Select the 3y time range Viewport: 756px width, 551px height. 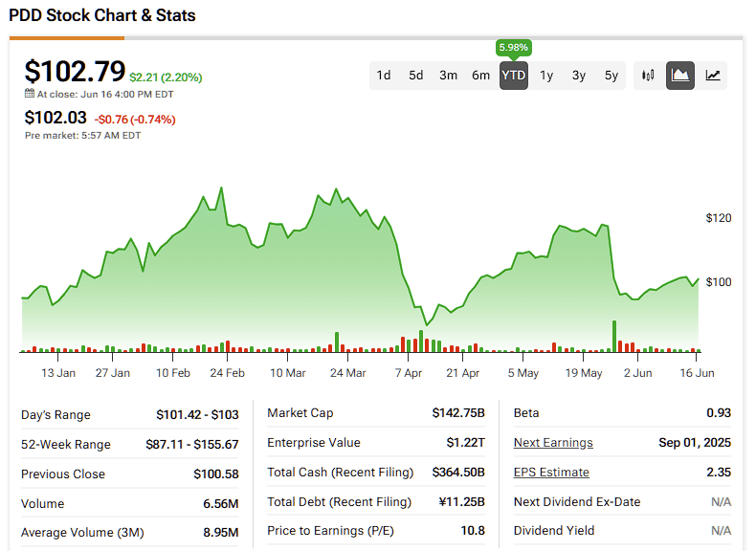pyautogui.click(x=579, y=76)
